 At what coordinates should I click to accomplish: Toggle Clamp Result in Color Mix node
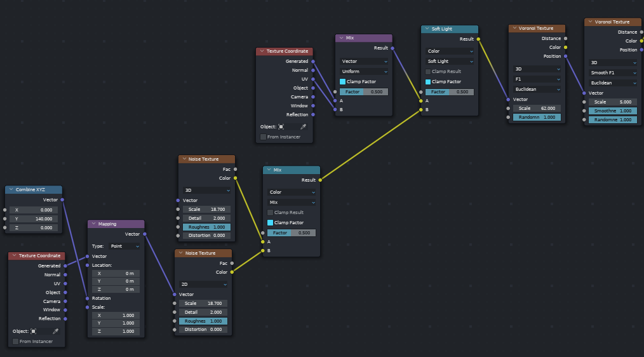pyautogui.click(x=271, y=212)
